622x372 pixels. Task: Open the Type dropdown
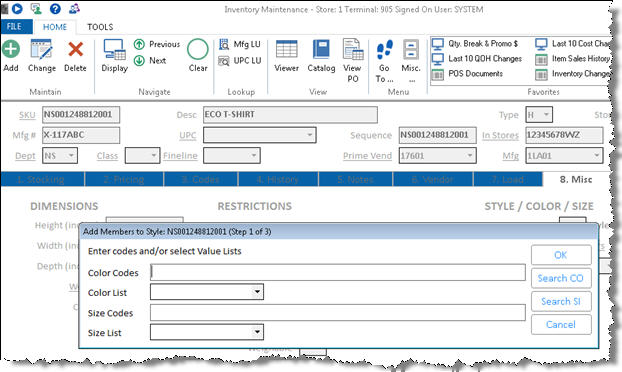pos(546,115)
